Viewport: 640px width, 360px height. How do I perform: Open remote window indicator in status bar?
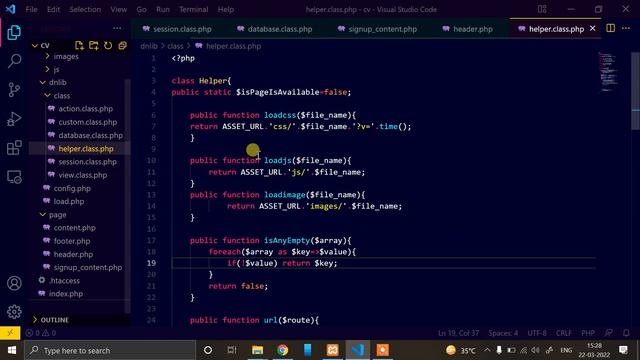[x=10, y=333]
